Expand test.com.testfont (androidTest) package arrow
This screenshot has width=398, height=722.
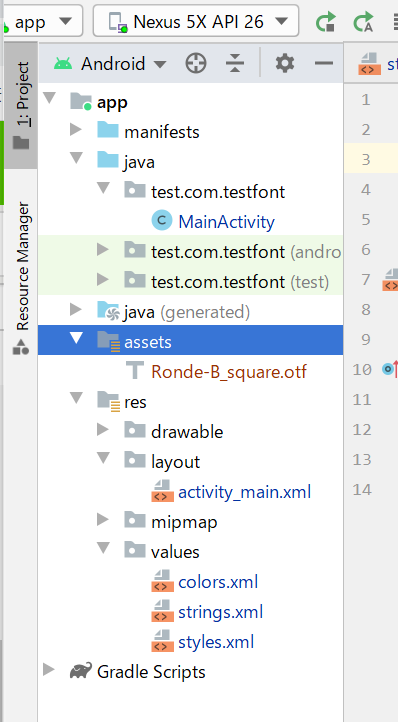click(x=103, y=250)
